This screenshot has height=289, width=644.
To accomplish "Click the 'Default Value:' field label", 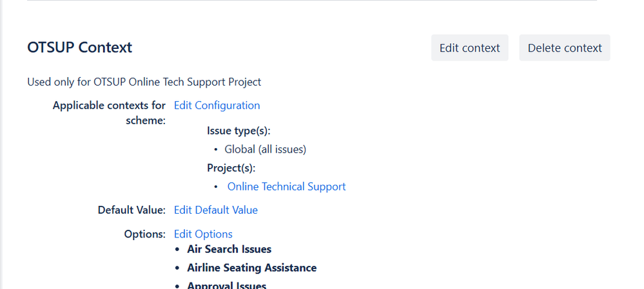I will click(x=132, y=210).
